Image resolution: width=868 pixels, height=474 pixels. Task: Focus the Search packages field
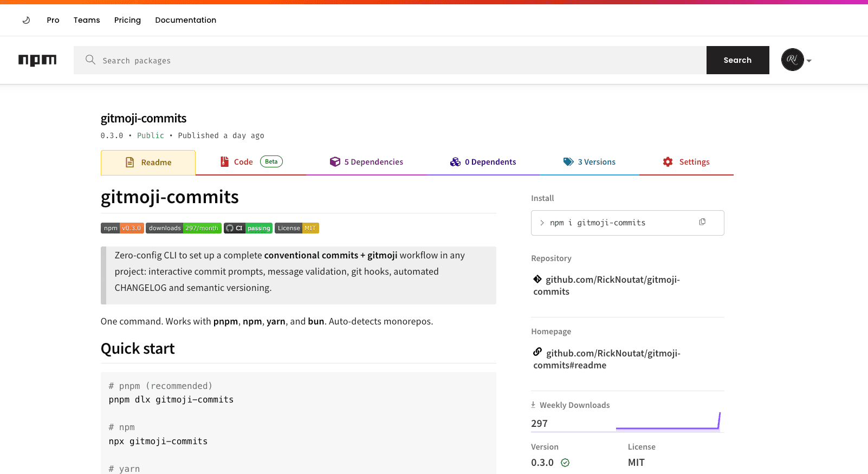tap(390, 60)
